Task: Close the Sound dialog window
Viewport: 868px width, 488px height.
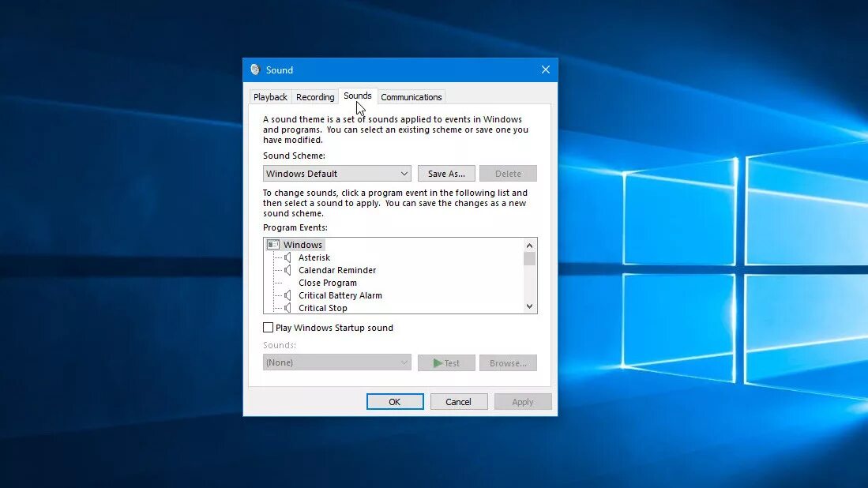Action: point(545,69)
